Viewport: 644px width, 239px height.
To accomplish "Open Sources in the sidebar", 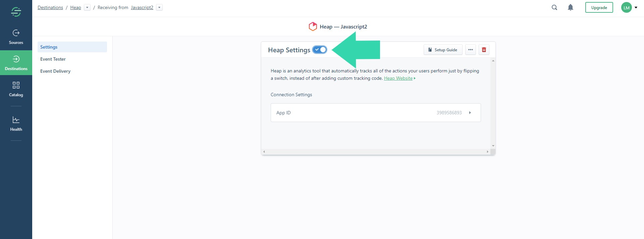I will point(16,37).
